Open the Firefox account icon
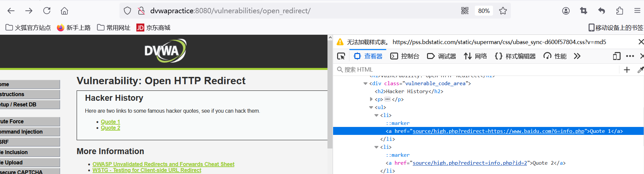Screen dimensions: 644x174 tap(566, 11)
